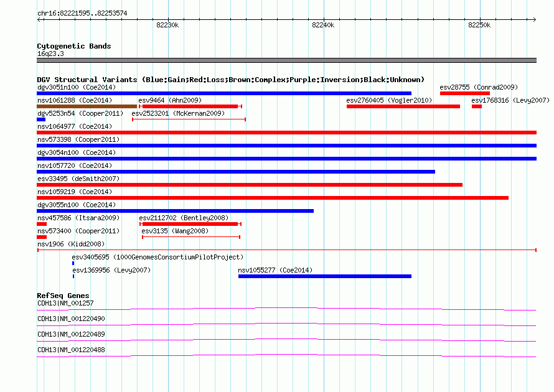Open the esv3135 (Wang2008) label

[x=175, y=231]
